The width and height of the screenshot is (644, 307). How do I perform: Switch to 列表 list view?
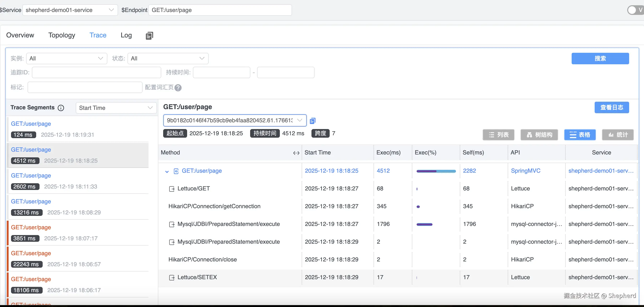click(498, 135)
